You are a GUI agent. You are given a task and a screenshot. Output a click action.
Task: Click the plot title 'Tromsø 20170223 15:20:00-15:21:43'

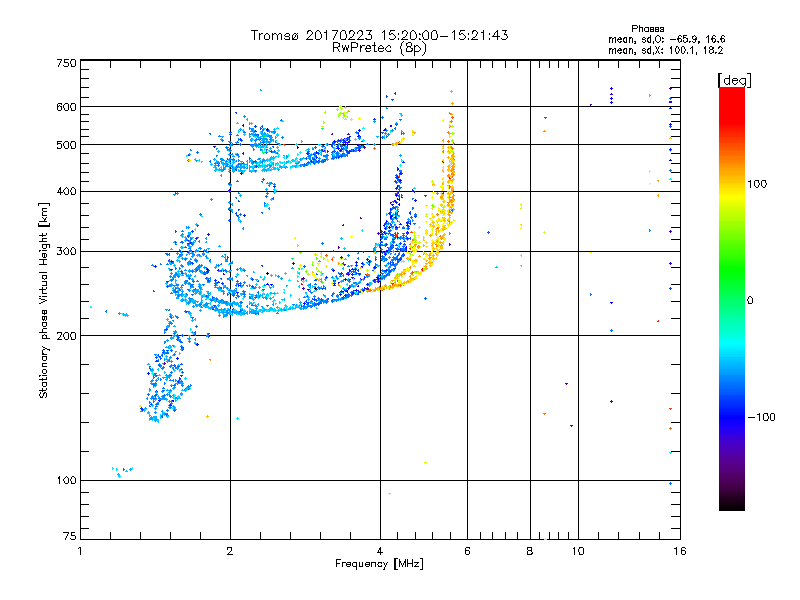click(x=379, y=35)
